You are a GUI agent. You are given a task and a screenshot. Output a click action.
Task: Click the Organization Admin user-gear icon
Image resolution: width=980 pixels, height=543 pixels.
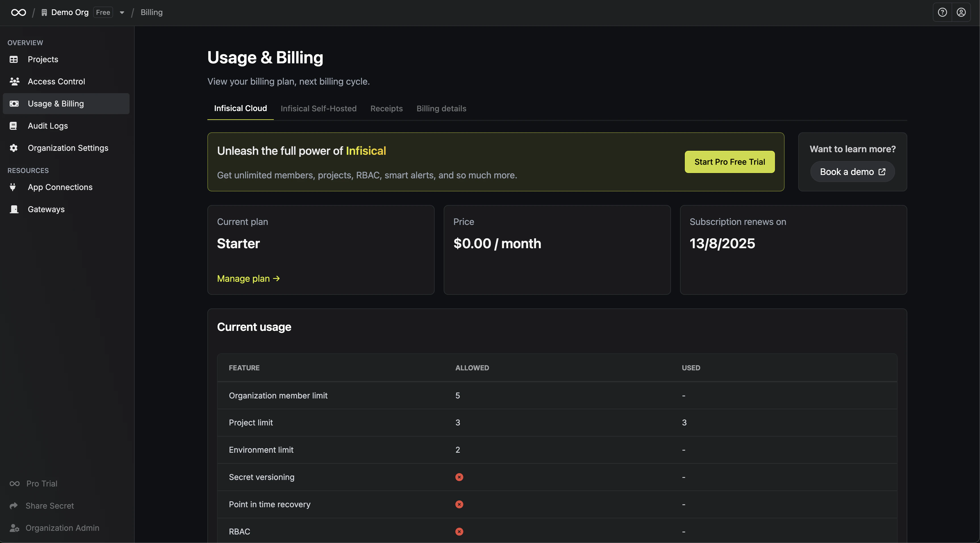[x=14, y=528]
